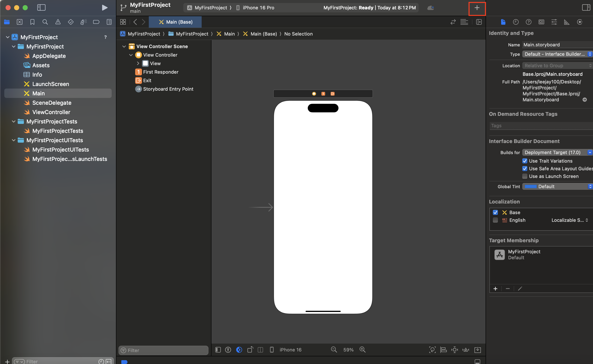Click the document outline Filter field
This screenshot has width=593, height=364.
[x=164, y=350]
